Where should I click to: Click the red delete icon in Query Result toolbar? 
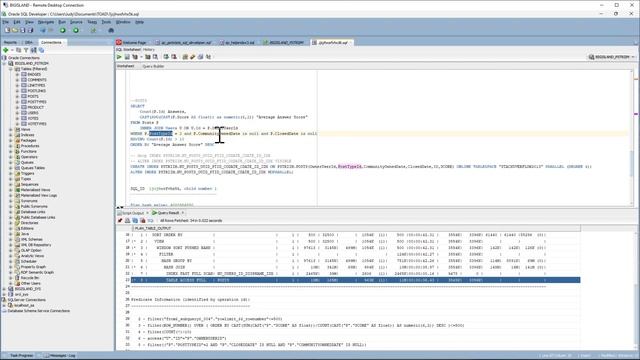click(x=143, y=220)
